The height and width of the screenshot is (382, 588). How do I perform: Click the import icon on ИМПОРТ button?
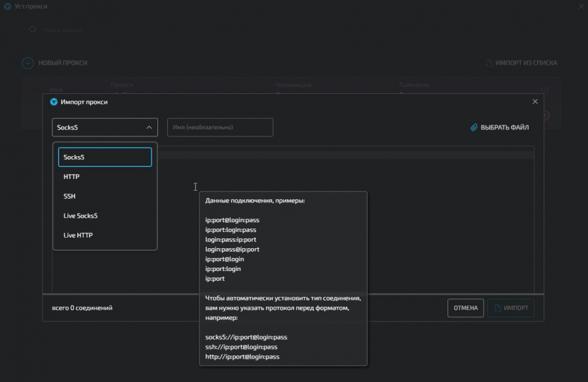click(497, 308)
